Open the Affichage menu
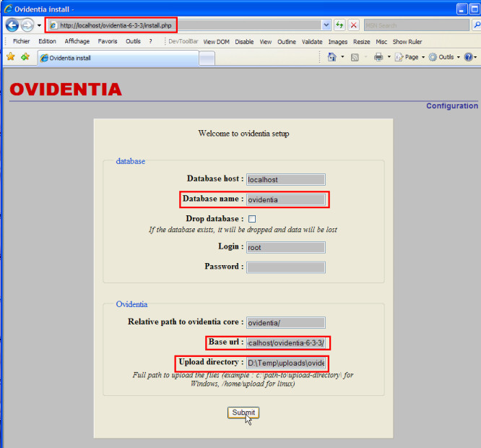Viewport: 481px width, 448px height. pyautogui.click(x=77, y=41)
